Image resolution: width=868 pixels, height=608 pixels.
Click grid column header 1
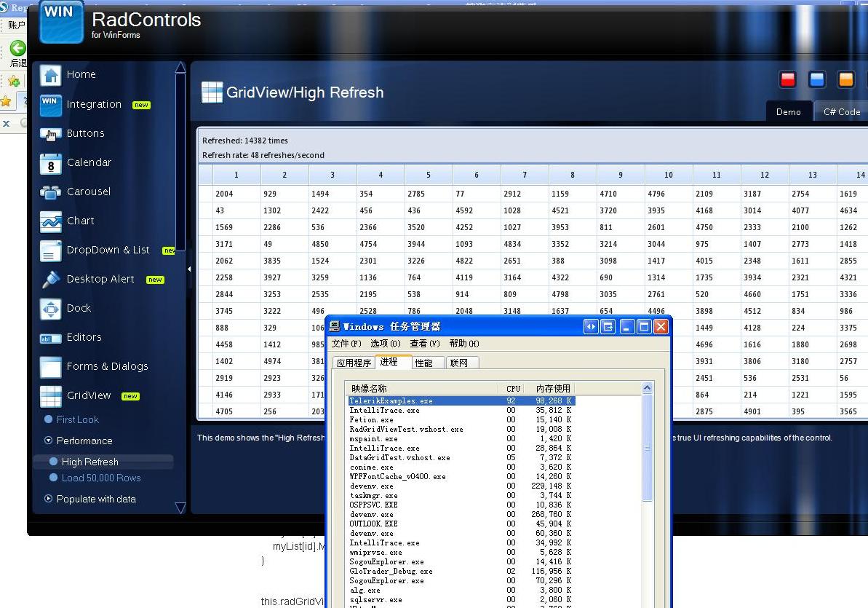click(236, 175)
